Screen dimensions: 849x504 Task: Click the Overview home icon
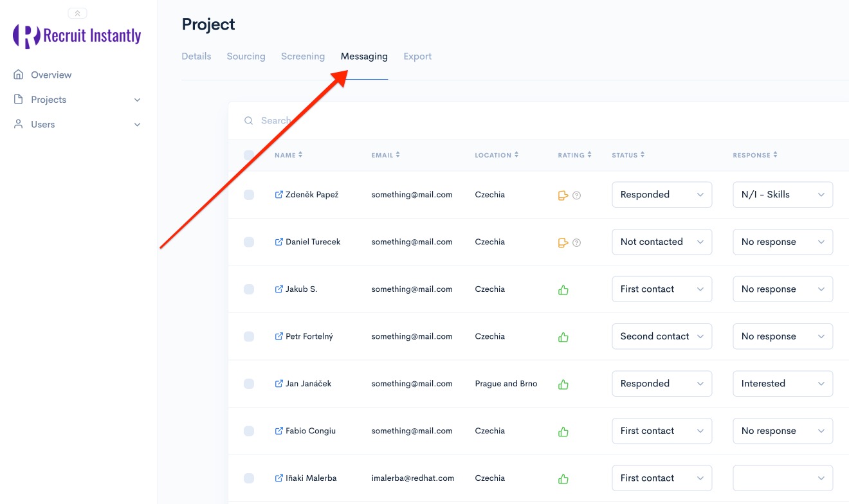coord(19,75)
